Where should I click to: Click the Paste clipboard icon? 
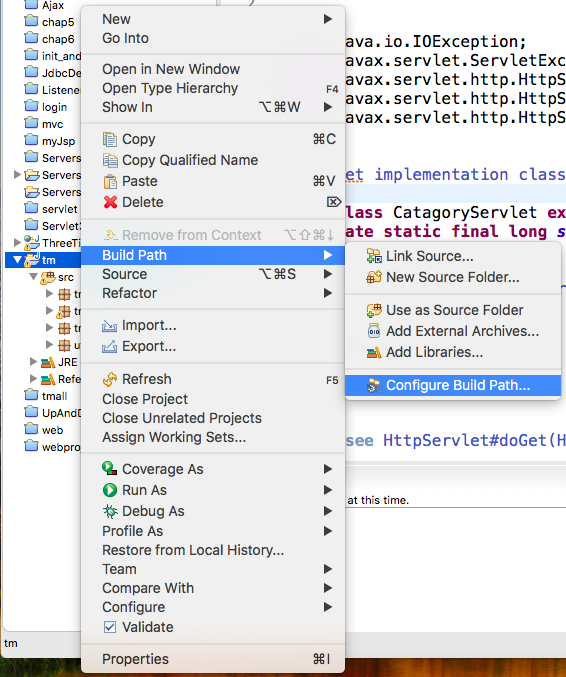click(110, 181)
